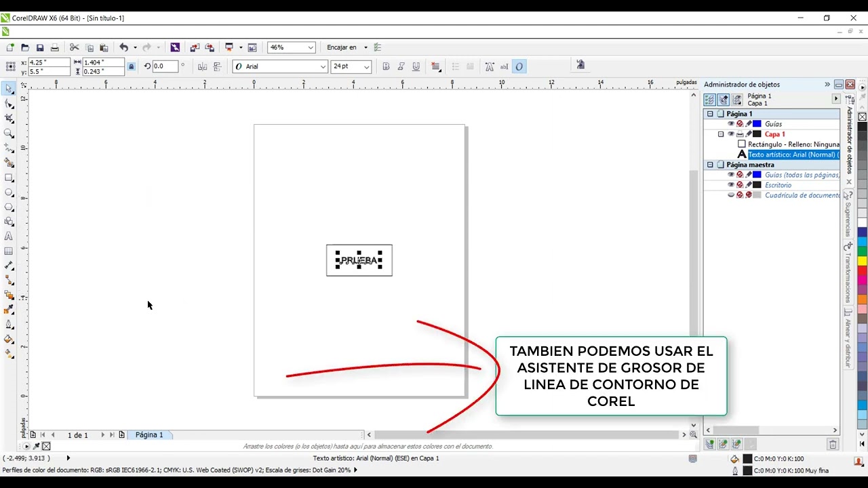Screen dimensions: 868x488
Task: Select the Página 1 page tab
Action: [149, 434]
